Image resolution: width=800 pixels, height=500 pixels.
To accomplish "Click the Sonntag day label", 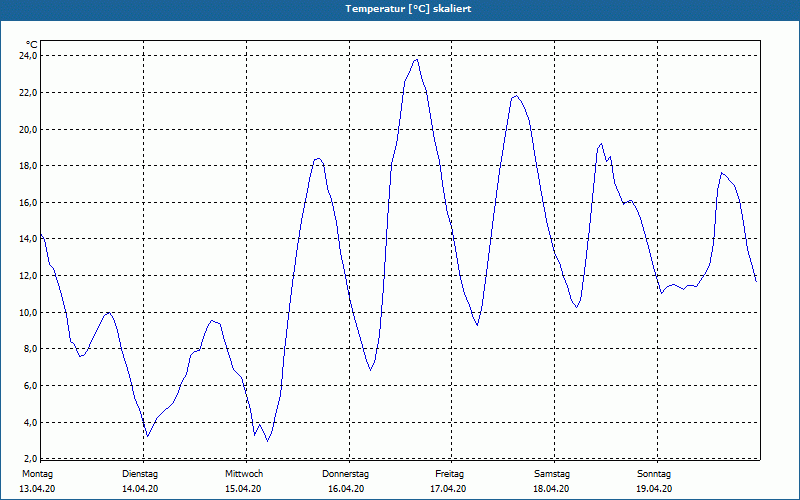I will (654, 474).
